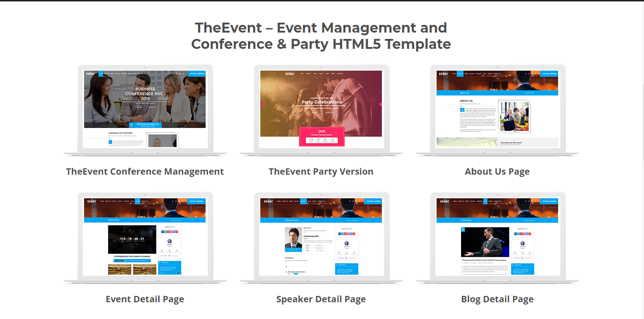Click the speaker photo in Blog Detail preview

point(485,242)
